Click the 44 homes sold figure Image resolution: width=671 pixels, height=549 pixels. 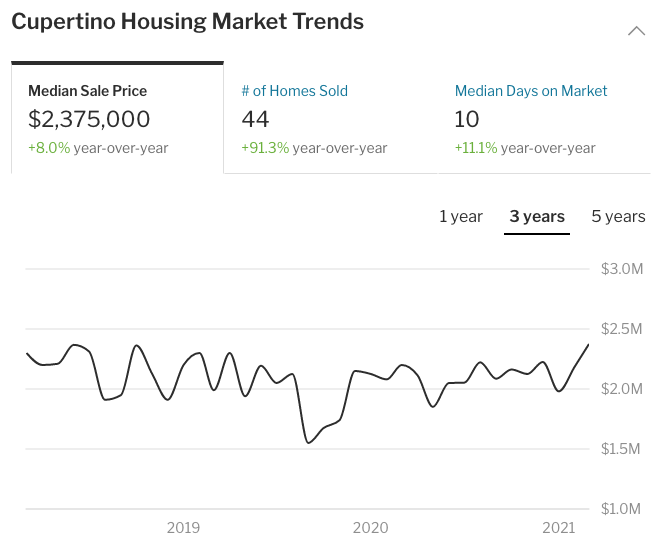256,120
